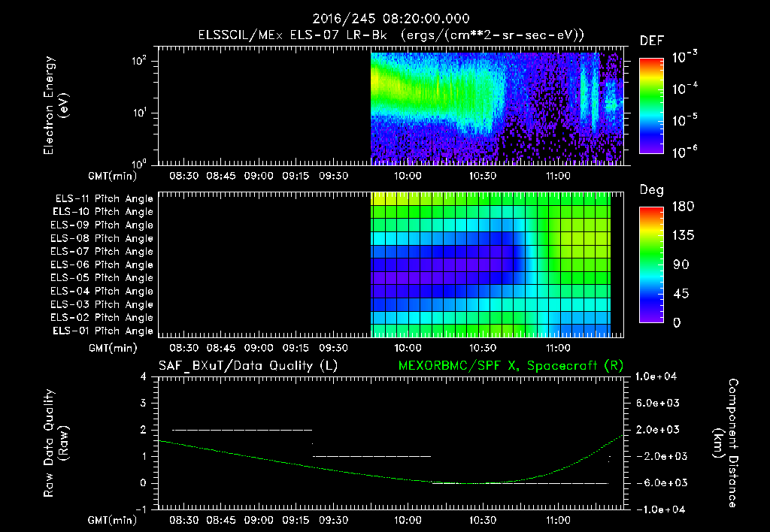
Task: Click the SAF_BXuT/Data Quality (L) title
Action: coord(248,366)
